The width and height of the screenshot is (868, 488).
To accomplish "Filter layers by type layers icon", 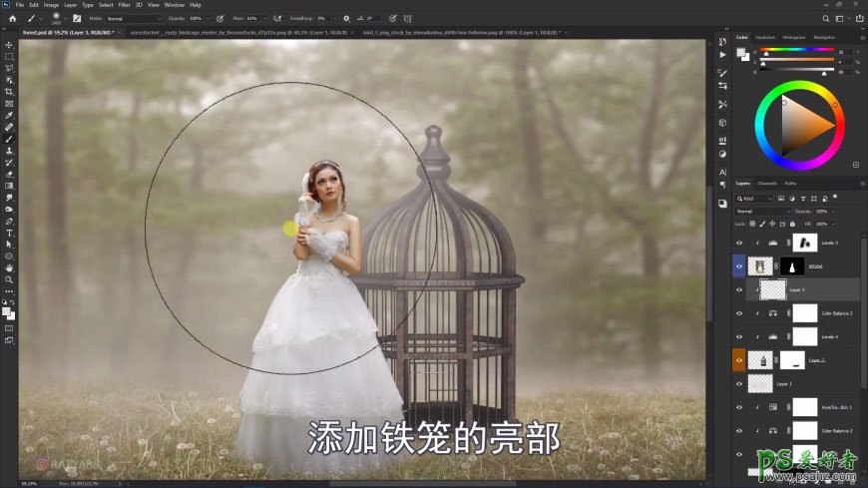I will [x=803, y=199].
